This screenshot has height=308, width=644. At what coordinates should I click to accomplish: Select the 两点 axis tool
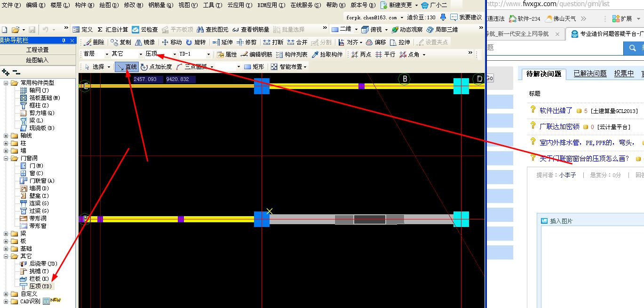[x=361, y=55]
